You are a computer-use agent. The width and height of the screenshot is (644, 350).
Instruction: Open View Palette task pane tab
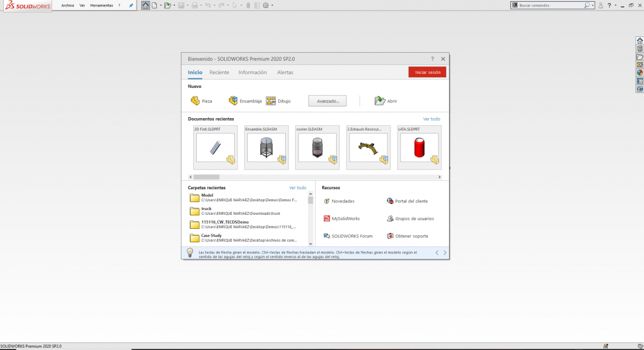(640, 65)
